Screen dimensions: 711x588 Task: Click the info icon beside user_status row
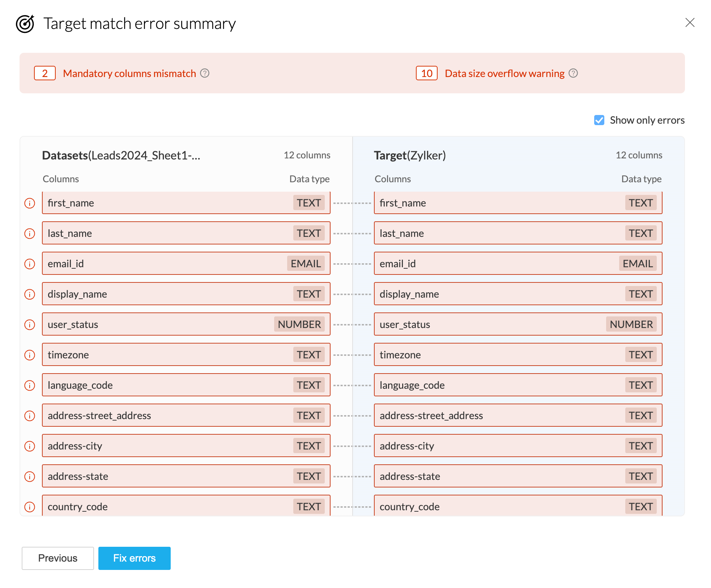(30, 325)
